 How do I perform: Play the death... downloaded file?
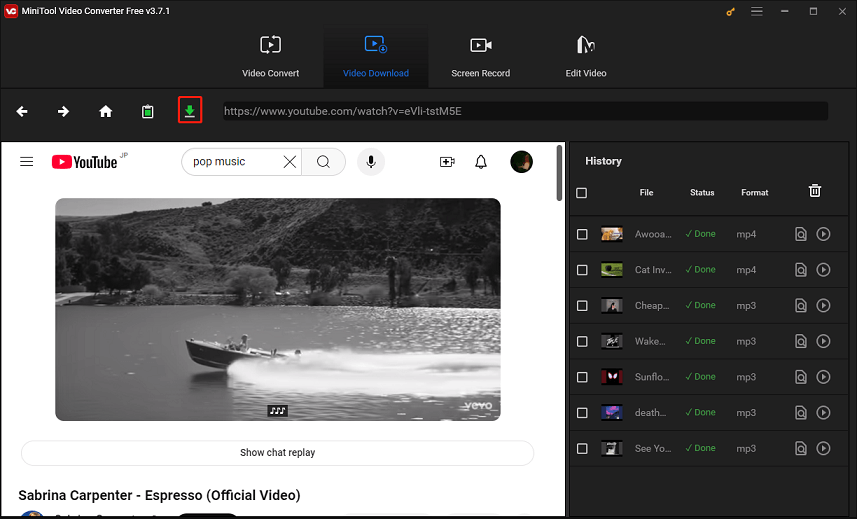click(824, 412)
